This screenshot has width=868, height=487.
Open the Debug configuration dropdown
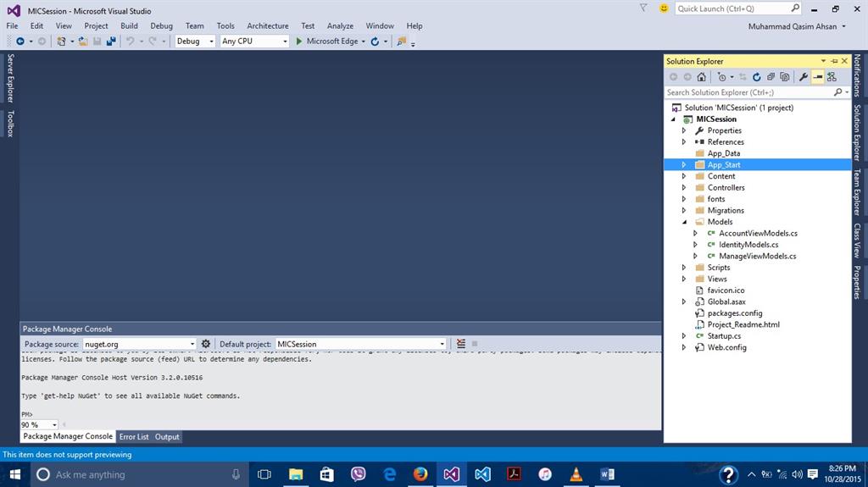click(x=211, y=41)
